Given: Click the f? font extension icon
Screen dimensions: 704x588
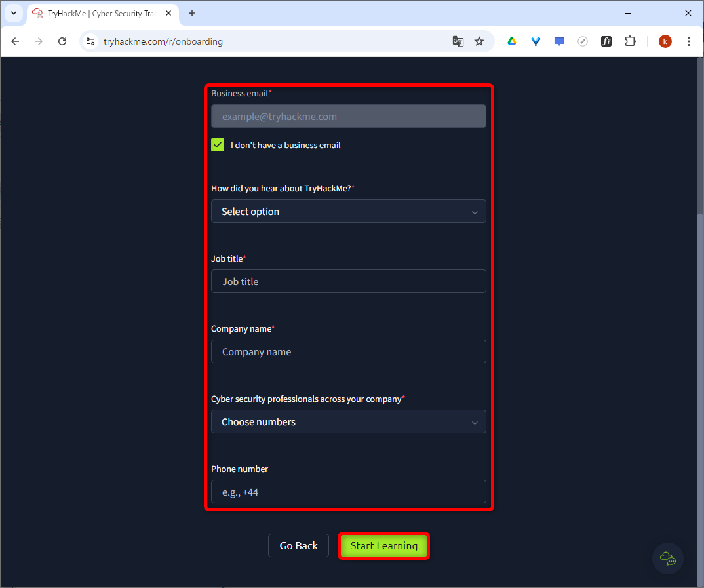Looking at the screenshot, I should tap(606, 41).
